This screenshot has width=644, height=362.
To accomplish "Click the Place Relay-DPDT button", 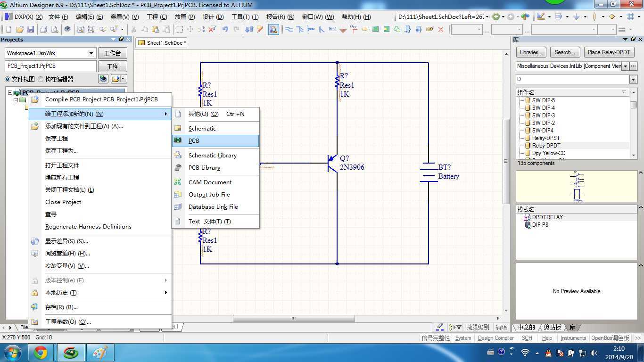I will pyautogui.click(x=609, y=52).
